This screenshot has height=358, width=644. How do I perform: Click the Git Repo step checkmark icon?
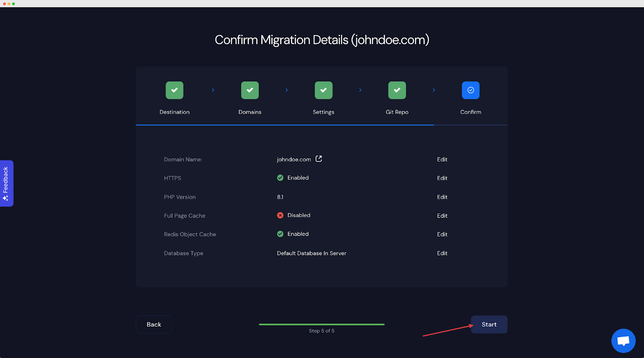click(397, 90)
